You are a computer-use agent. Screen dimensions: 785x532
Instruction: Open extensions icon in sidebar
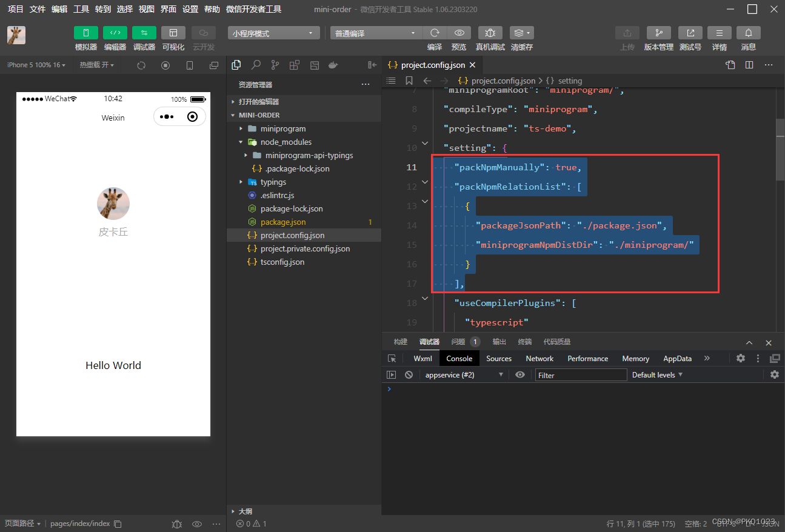pos(295,65)
